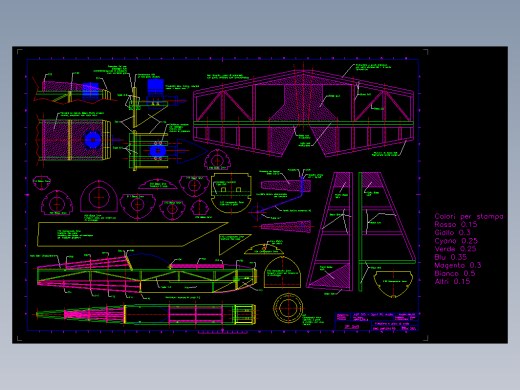Click the long yellow fuselage side sheet outline
The width and height of the screenshot is (520, 390).
pyautogui.click(x=133, y=234)
